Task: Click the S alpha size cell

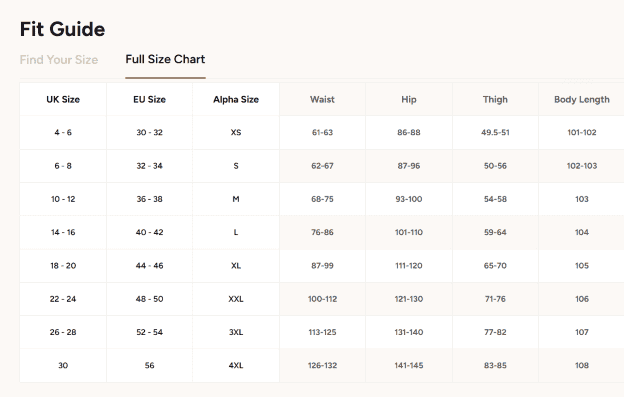Action: pyautogui.click(x=236, y=166)
